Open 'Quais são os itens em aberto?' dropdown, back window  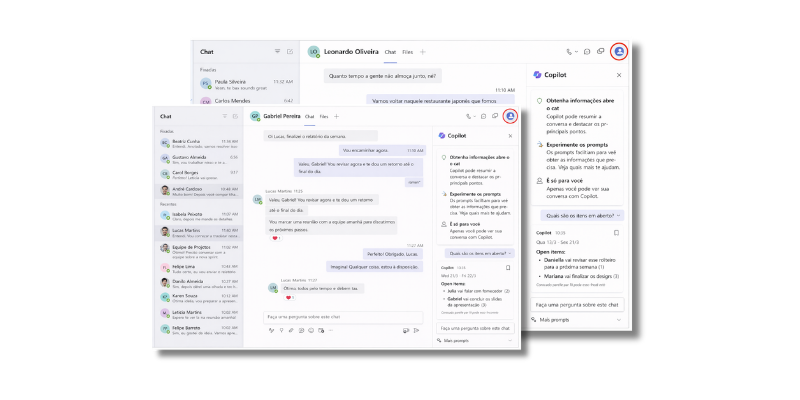point(582,215)
